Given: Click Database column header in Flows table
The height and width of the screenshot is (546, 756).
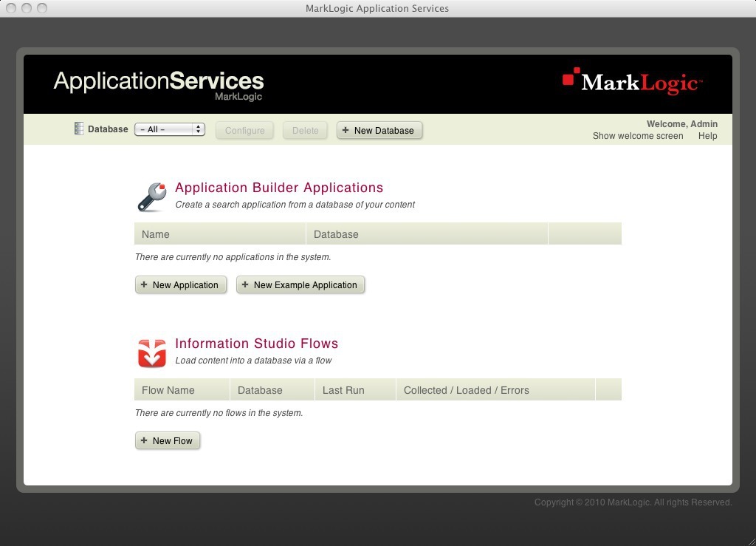Looking at the screenshot, I should (272, 389).
